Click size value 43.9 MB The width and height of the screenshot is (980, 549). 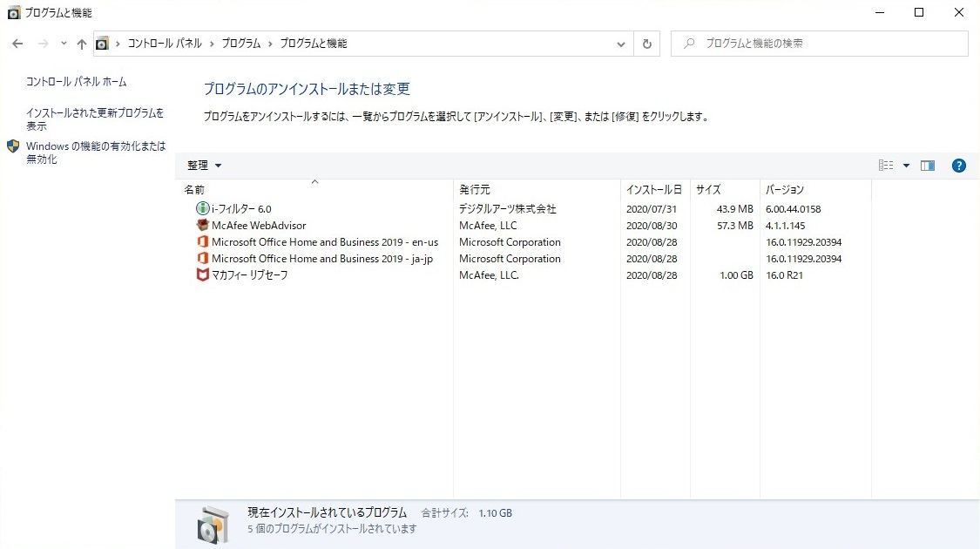click(734, 209)
